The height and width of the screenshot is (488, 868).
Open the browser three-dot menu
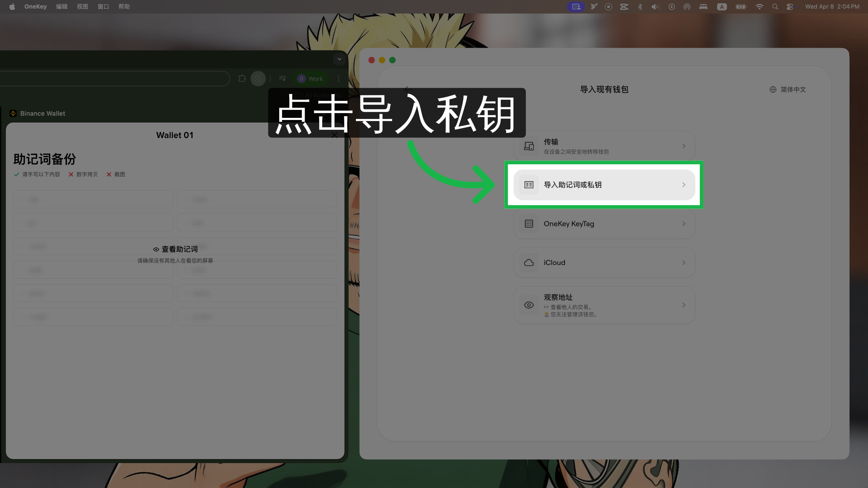(339, 78)
